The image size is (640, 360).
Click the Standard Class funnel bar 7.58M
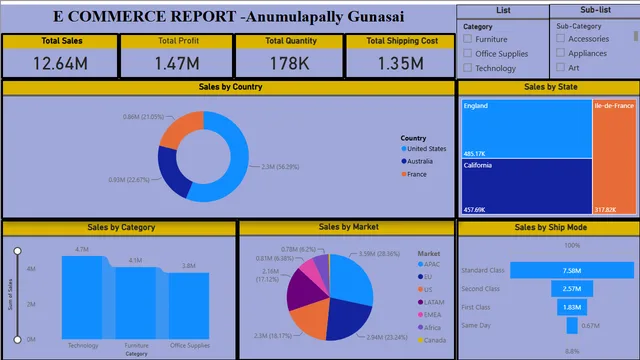pos(572,270)
